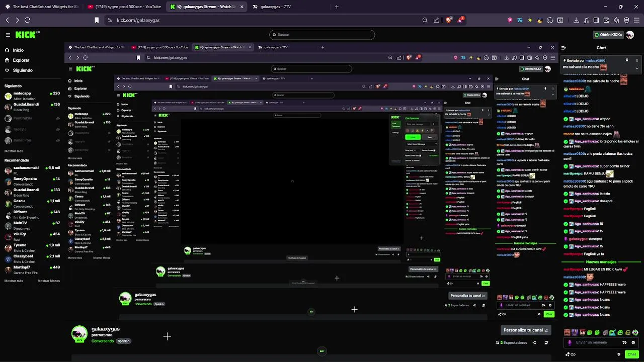Send message with the outermost green Chat button
This screenshot has height=362, width=644.
pos(632,354)
